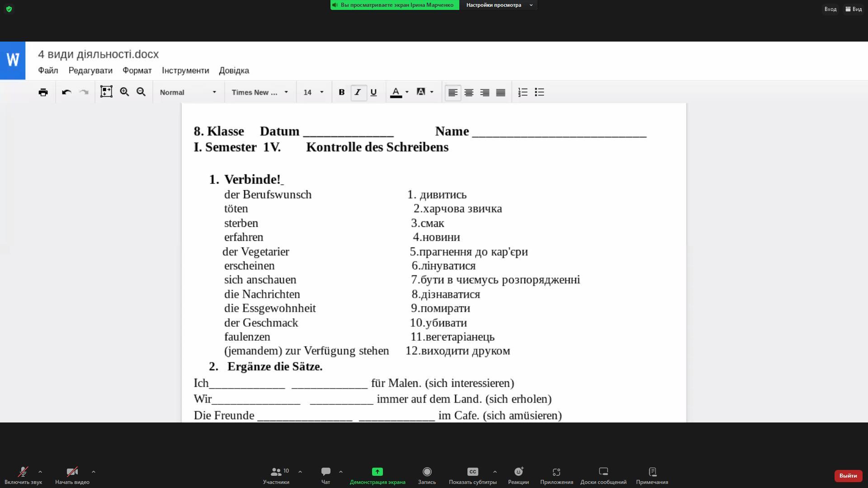
Task: Redo the last undone edit
Action: [84, 92]
